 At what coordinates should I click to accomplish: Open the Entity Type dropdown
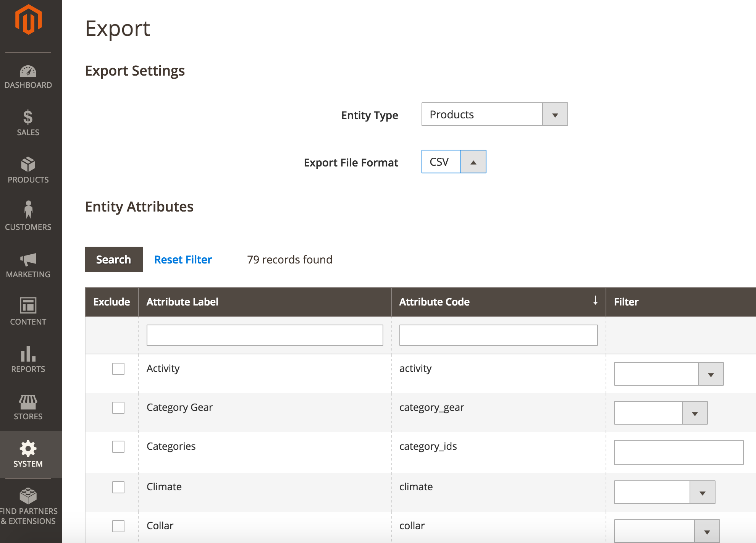click(x=494, y=114)
